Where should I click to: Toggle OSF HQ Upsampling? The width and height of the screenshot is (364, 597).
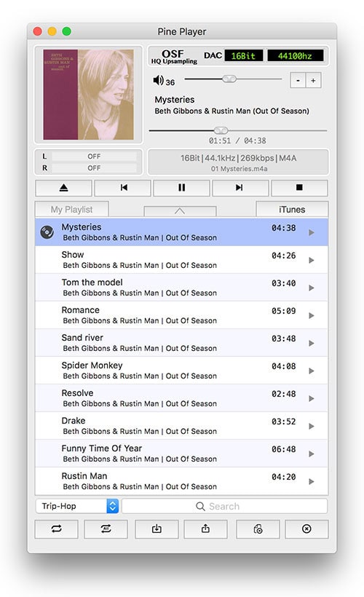[x=174, y=56]
